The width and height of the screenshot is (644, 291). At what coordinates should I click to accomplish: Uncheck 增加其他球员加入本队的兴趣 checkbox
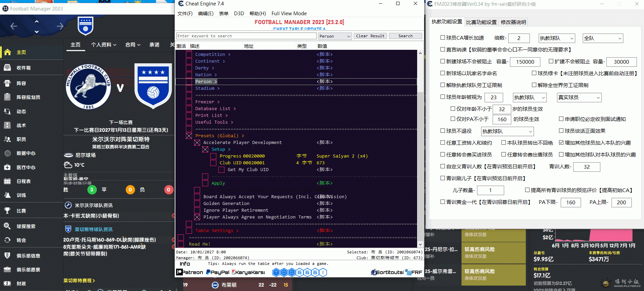[561, 143]
